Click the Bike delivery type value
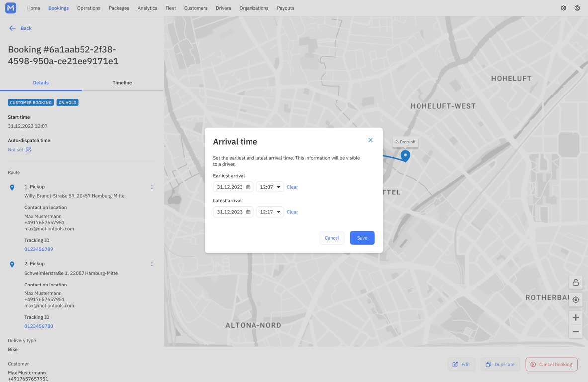Viewport: 588px width, 382px height. [x=13, y=349]
